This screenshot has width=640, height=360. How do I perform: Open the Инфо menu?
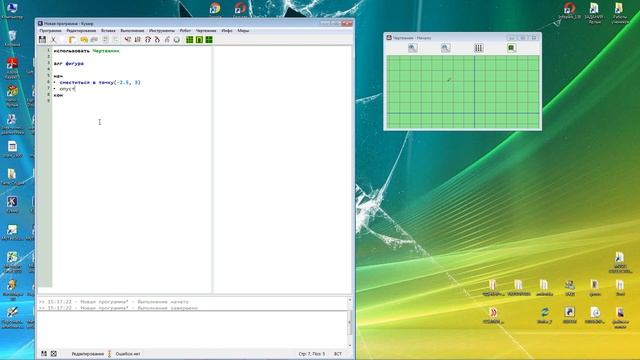(x=227, y=31)
